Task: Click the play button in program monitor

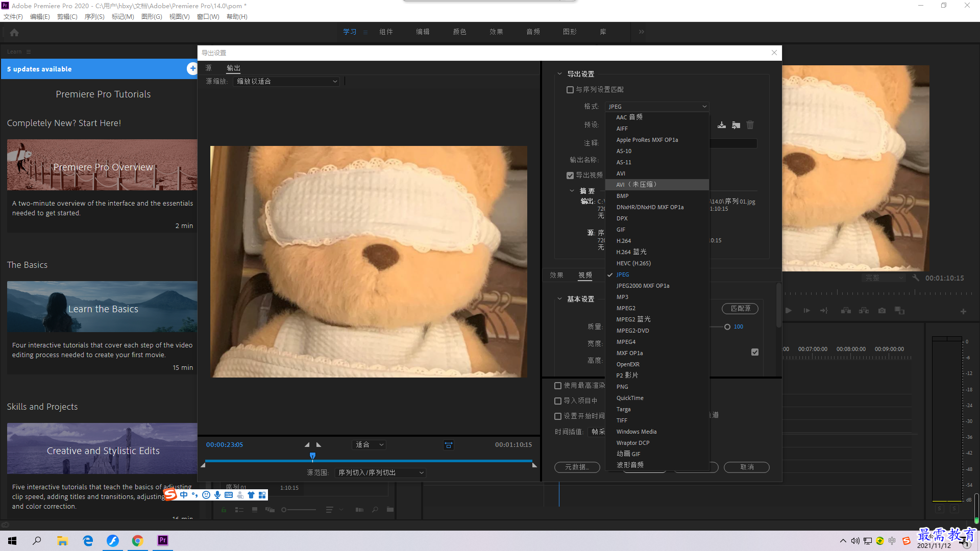Action: click(x=789, y=311)
